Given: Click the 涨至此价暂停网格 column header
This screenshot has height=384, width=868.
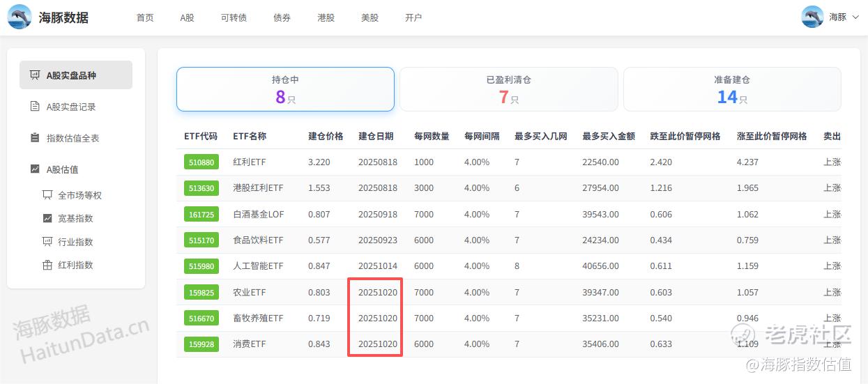Looking at the screenshot, I should 772,137.
